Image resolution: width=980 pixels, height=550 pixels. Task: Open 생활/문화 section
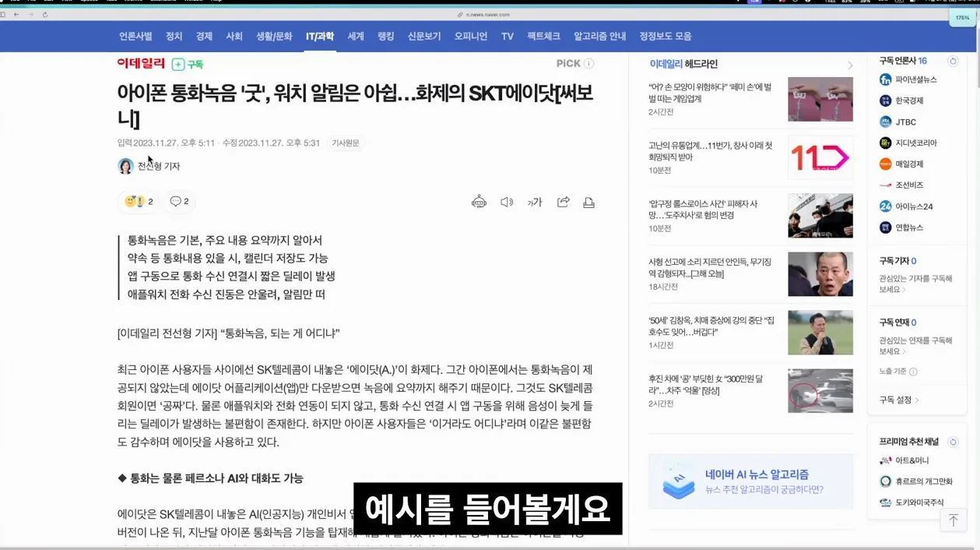274,37
